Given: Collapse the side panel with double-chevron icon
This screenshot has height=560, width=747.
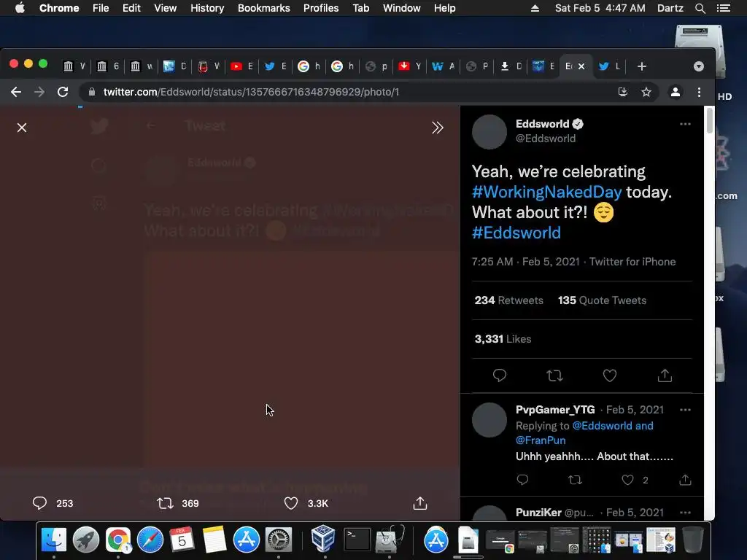Looking at the screenshot, I should tap(438, 128).
